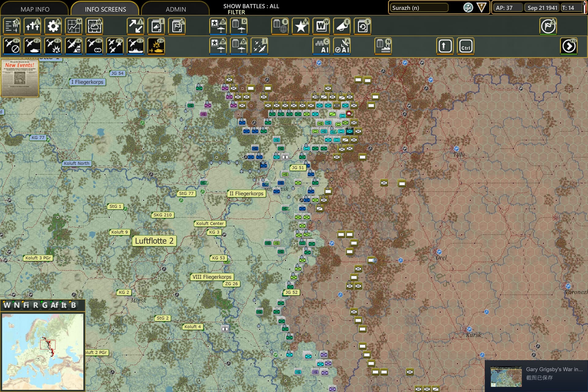
Task: Toggle F2 ground support air mode
Action: point(32,46)
